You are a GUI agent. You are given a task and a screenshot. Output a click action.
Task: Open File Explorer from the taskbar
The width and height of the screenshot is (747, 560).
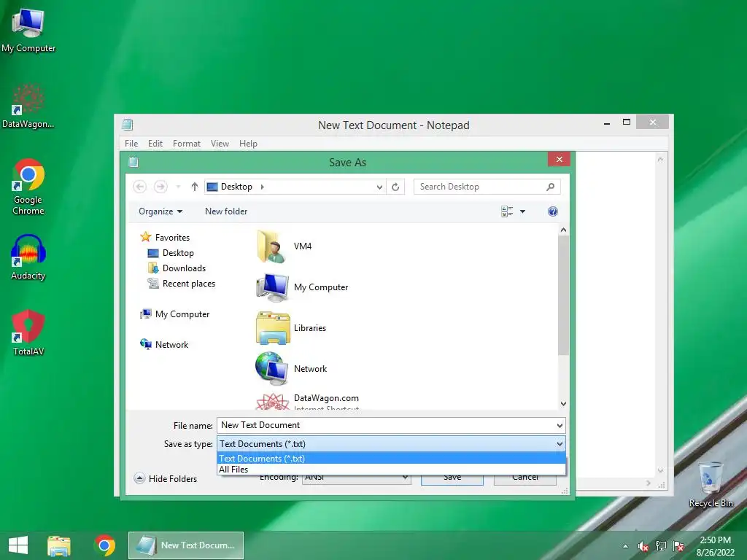pyautogui.click(x=59, y=545)
